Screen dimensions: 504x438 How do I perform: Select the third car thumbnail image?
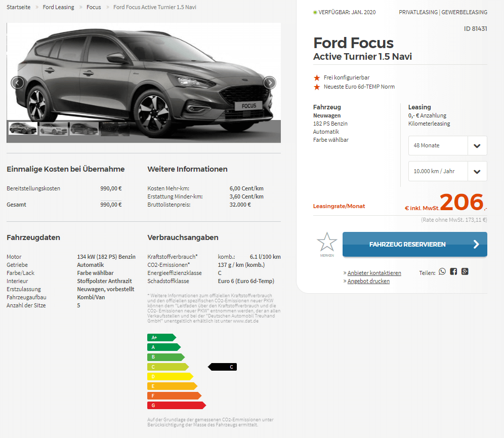84,129
